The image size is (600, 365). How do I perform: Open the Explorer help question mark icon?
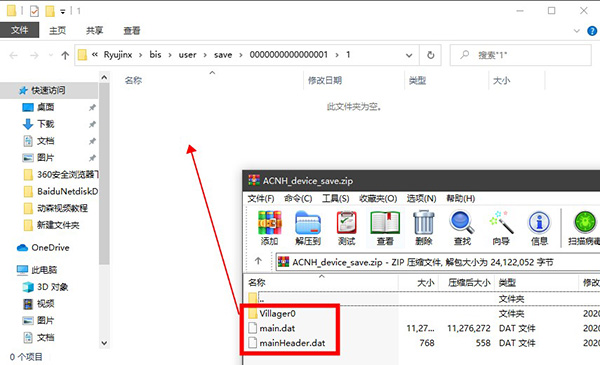pyautogui.click(x=592, y=31)
